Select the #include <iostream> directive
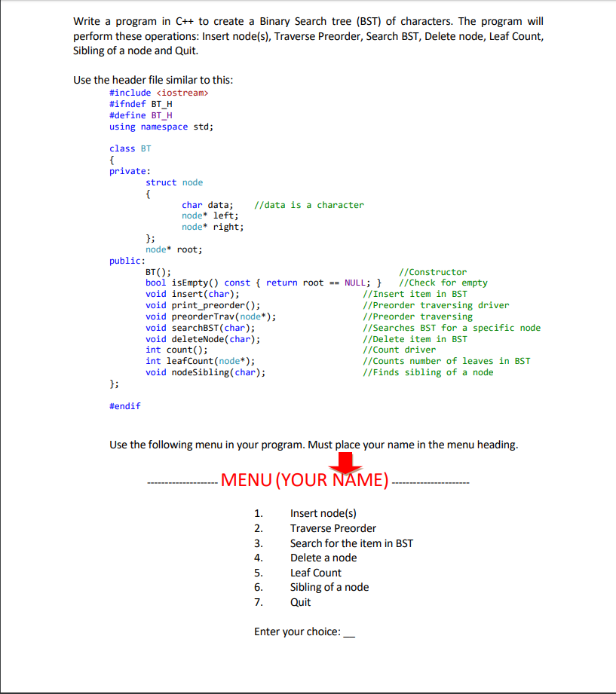The image size is (616, 694). point(161,93)
